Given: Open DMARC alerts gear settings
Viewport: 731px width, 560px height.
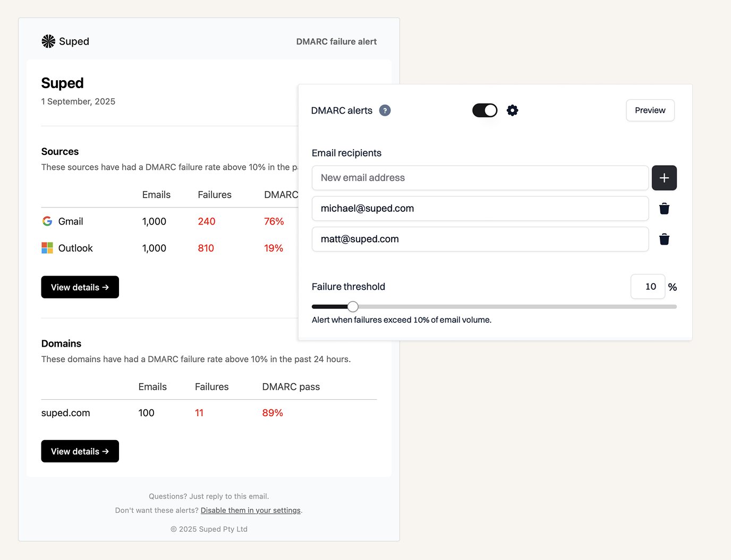Looking at the screenshot, I should pyautogui.click(x=512, y=110).
